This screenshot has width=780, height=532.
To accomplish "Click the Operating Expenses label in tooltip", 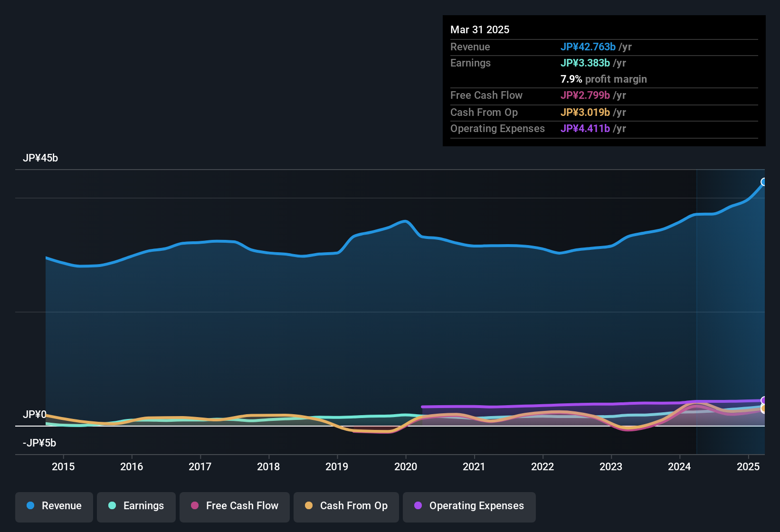I will (x=497, y=128).
